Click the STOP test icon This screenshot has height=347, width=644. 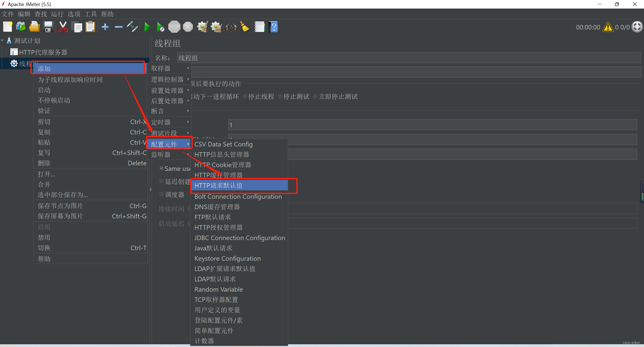(x=174, y=27)
